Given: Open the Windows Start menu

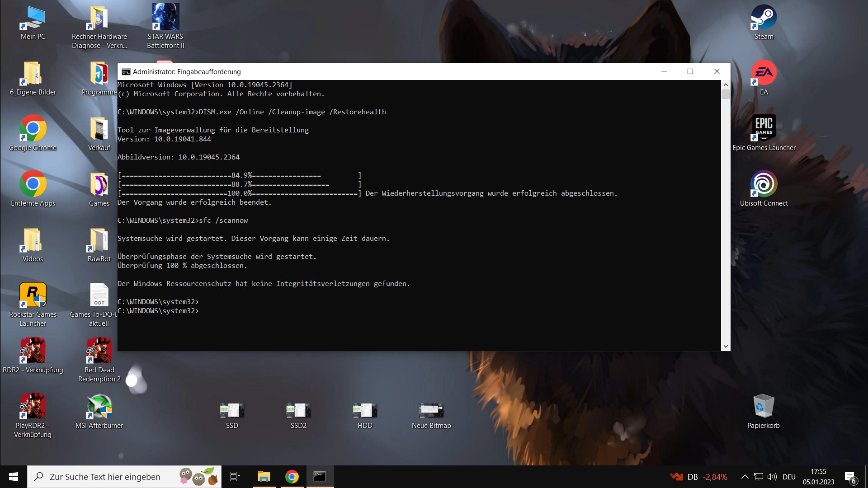Looking at the screenshot, I should pyautogui.click(x=14, y=477).
